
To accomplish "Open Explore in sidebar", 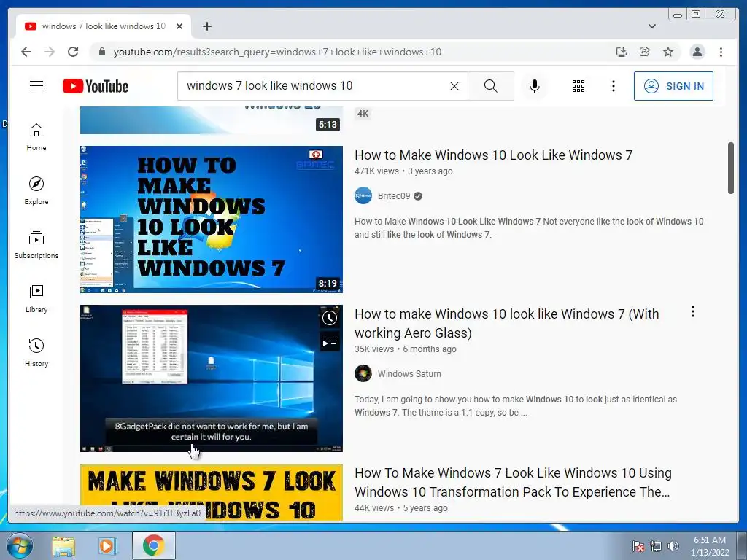I will [x=36, y=191].
